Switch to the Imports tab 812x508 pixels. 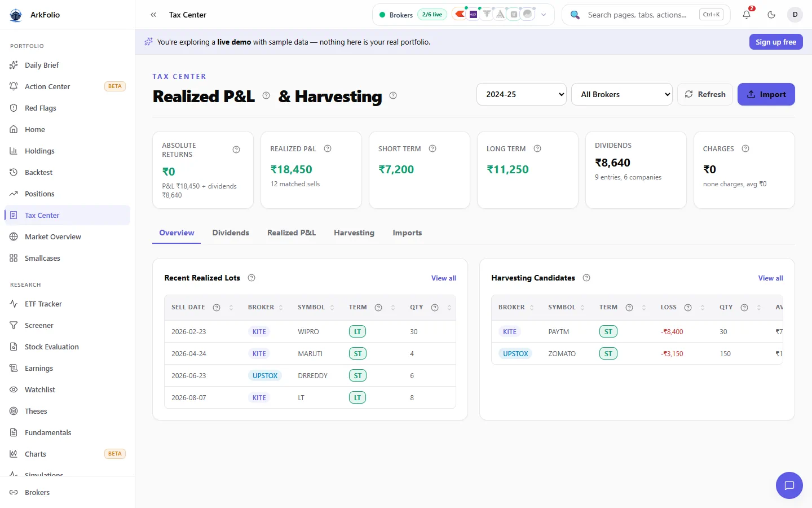point(407,233)
